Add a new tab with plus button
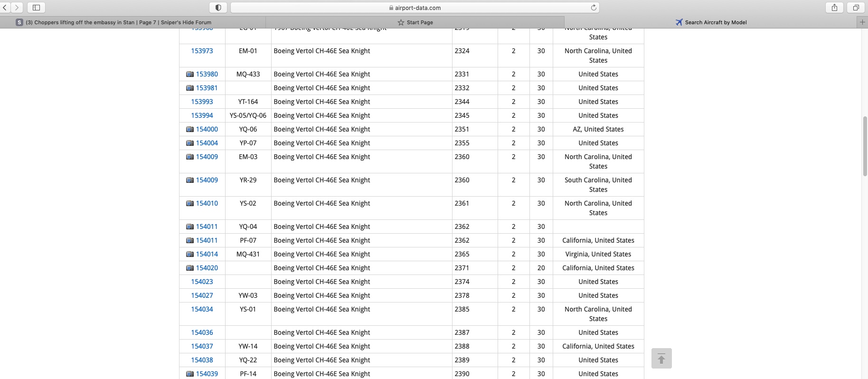This screenshot has width=868, height=379. pos(862,22)
